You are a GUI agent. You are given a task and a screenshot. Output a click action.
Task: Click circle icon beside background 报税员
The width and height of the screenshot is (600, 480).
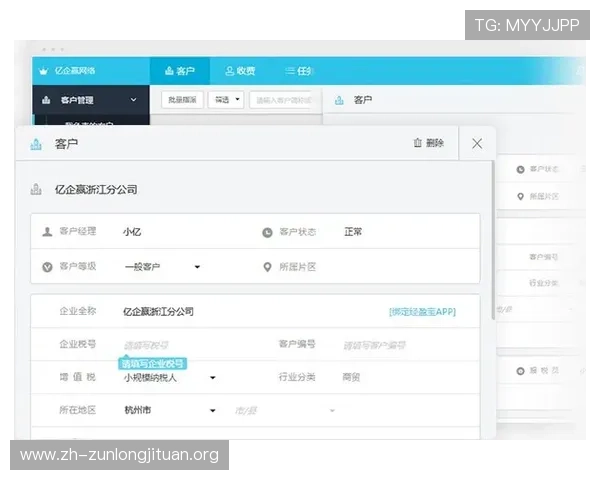tap(520, 371)
